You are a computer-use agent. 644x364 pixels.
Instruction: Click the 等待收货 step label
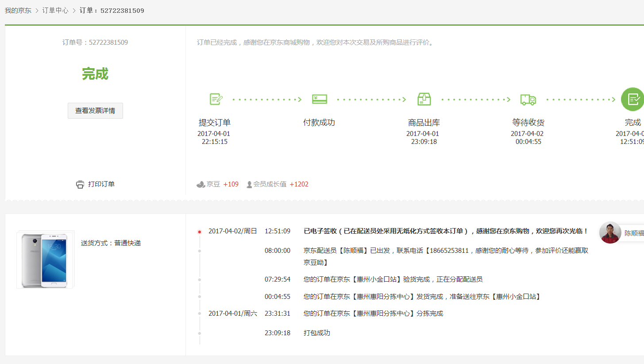coord(528,123)
